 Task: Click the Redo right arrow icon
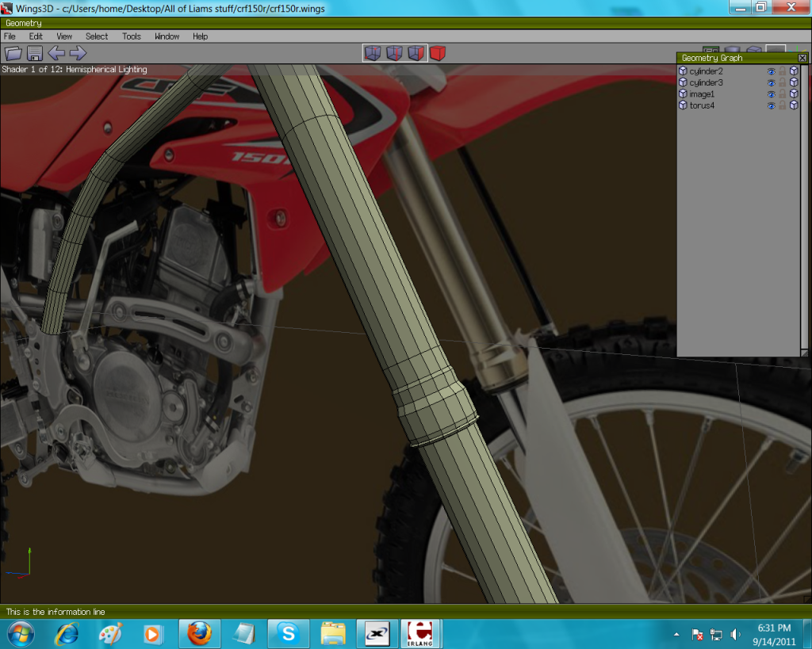79,53
